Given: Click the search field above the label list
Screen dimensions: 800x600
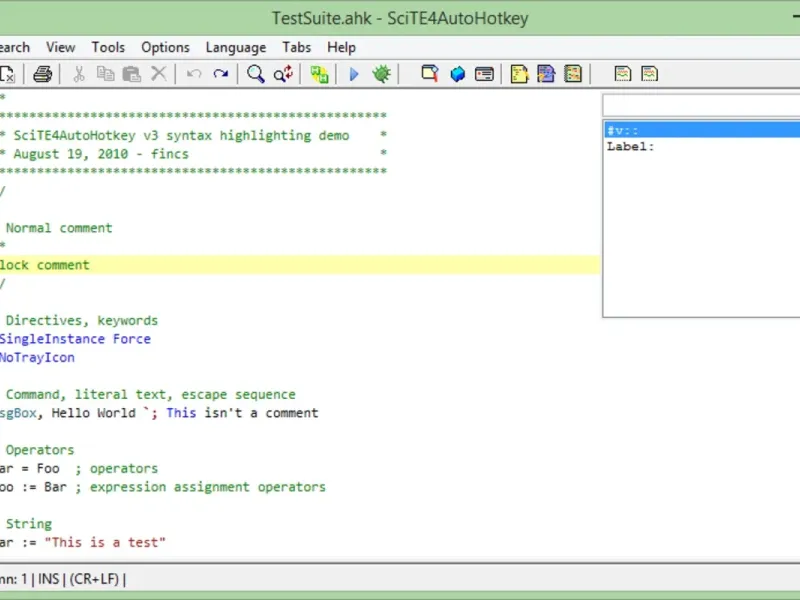Looking at the screenshot, I should [701, 106].
